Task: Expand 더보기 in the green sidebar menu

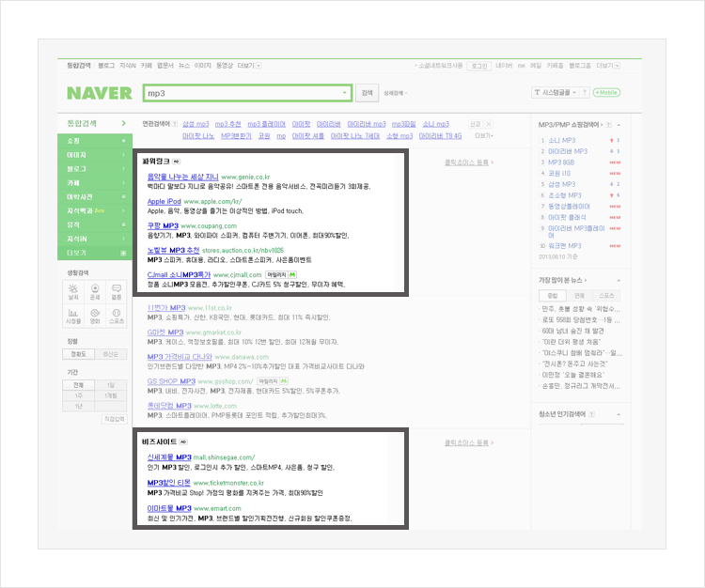Action: point(95,253)
